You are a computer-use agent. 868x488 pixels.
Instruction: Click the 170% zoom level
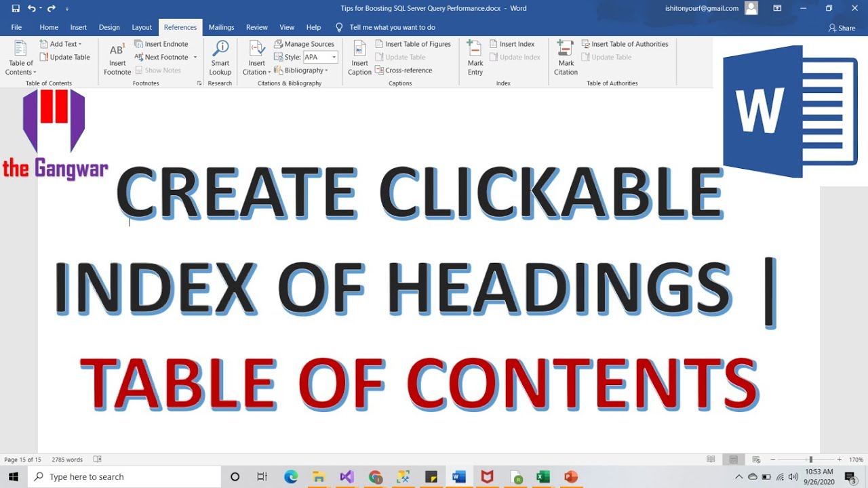point(855,460)
